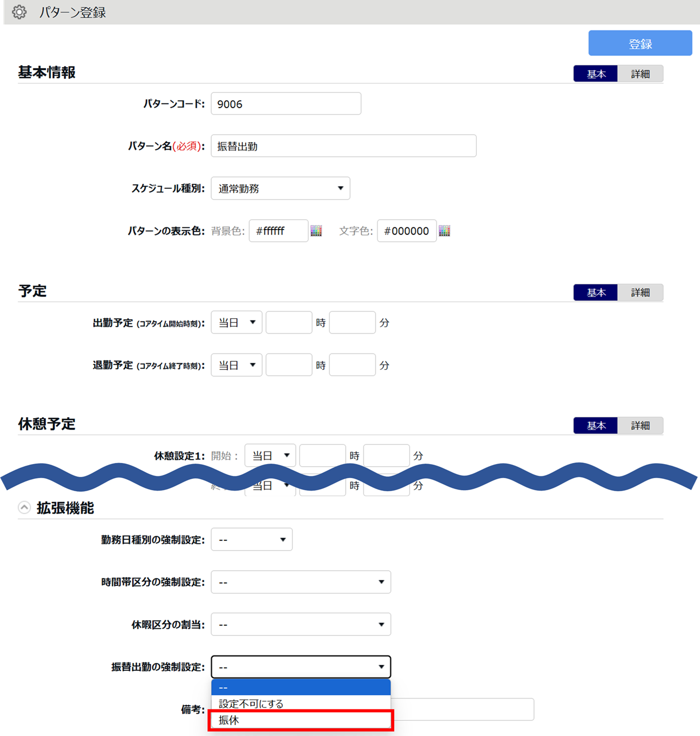Collapse the 拡張機能 section chevron
The width and height of the screenshot is (700, 736).
[x=24, y=508]
